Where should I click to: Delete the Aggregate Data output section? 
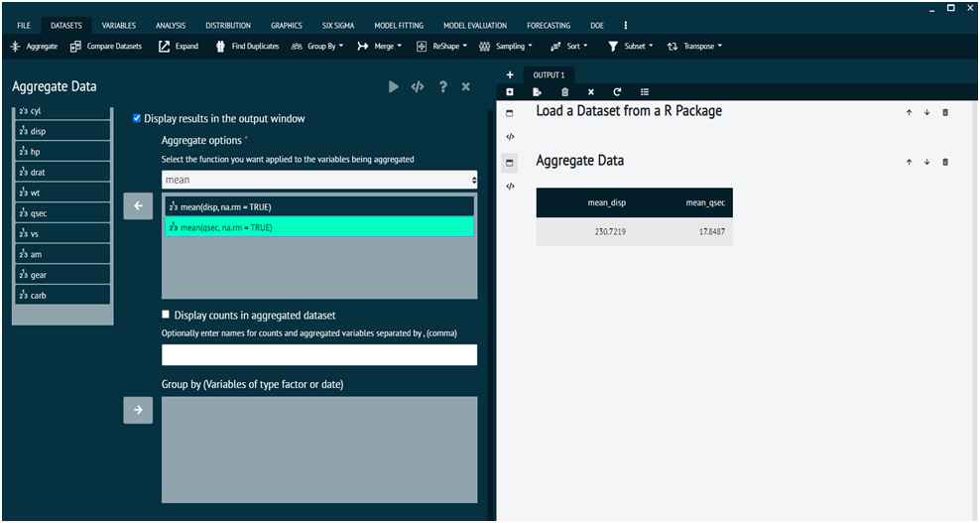click(x=945, y=162)
